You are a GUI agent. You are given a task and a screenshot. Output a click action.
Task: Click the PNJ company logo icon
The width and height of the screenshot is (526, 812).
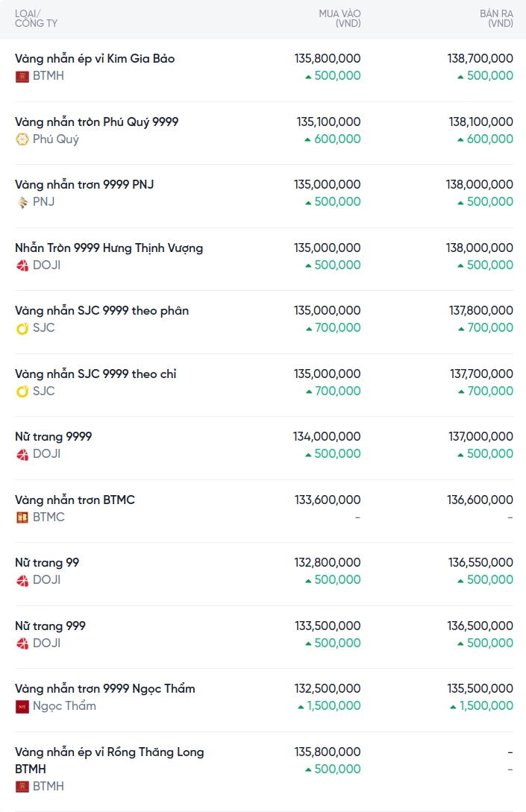click(x=22, y=202)
